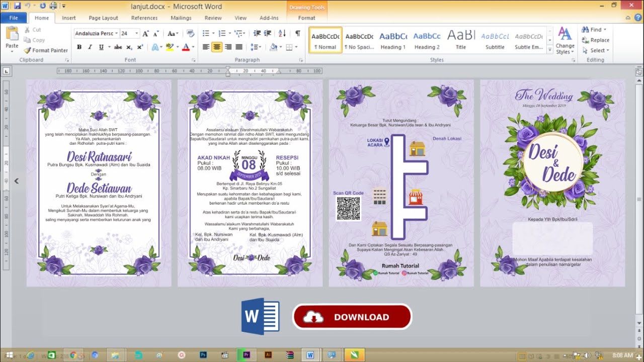
Task: Toggle center text alignment
Action: click(x=217, y=47)
